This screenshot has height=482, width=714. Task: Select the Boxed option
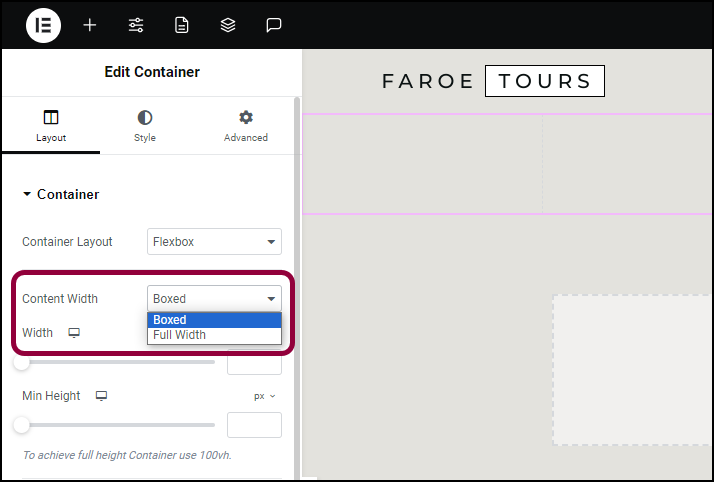(214, 320)
